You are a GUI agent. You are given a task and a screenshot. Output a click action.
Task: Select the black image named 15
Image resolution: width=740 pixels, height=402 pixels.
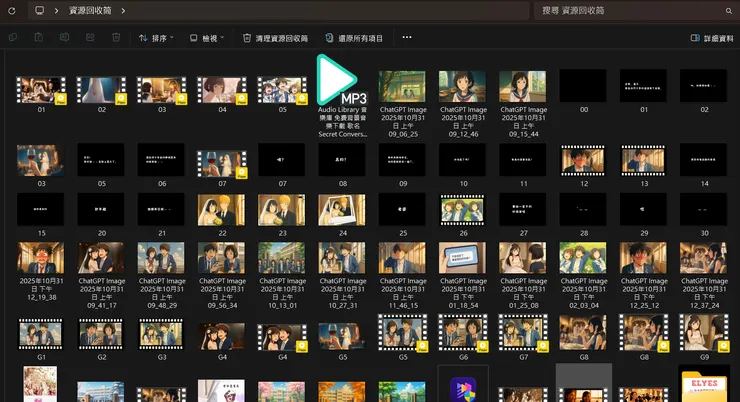click(41, 214)
